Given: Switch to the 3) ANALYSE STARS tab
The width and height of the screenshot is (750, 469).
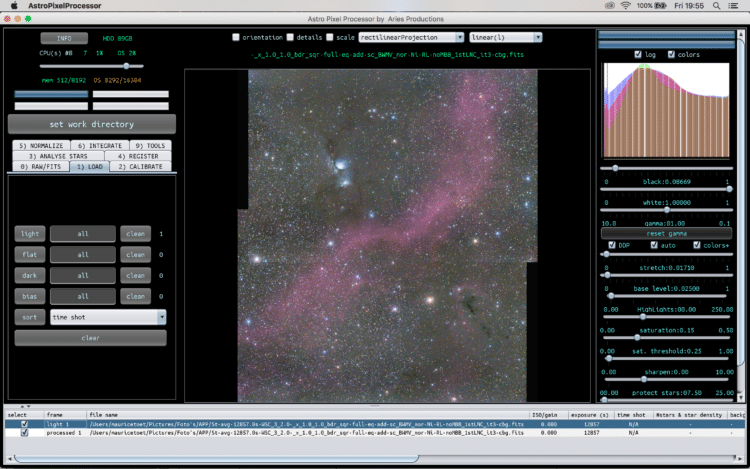Looking at the screenshot, I should coord(58,156).
